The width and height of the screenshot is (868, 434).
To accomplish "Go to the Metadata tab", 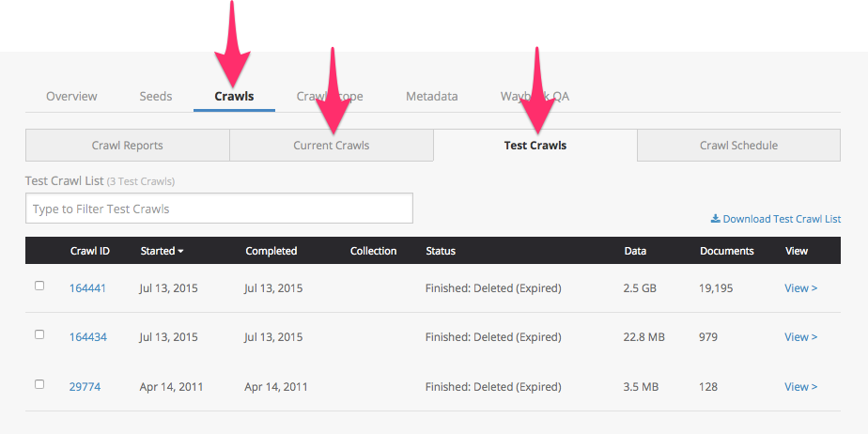I will pyautogui.click(x=431, y=96).
